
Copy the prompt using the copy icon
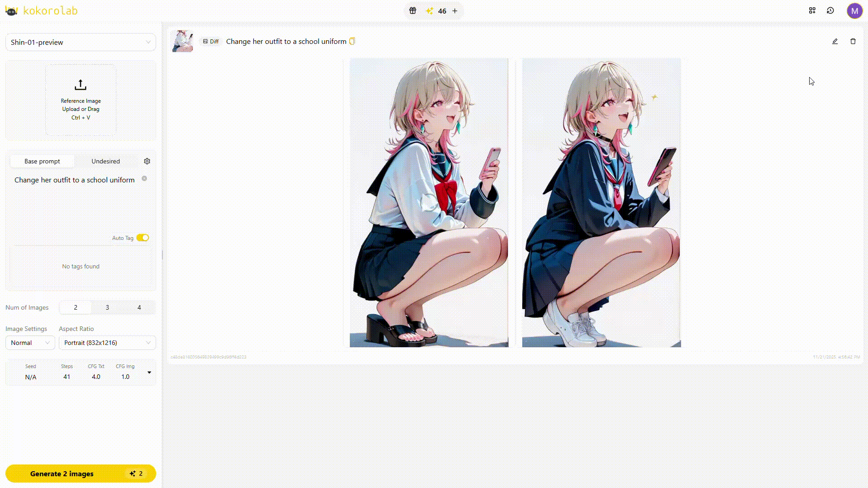(352, 41)
